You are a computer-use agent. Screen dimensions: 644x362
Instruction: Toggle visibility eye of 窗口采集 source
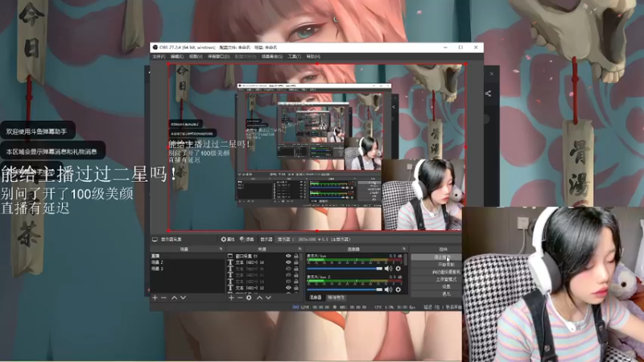(288, 256)
